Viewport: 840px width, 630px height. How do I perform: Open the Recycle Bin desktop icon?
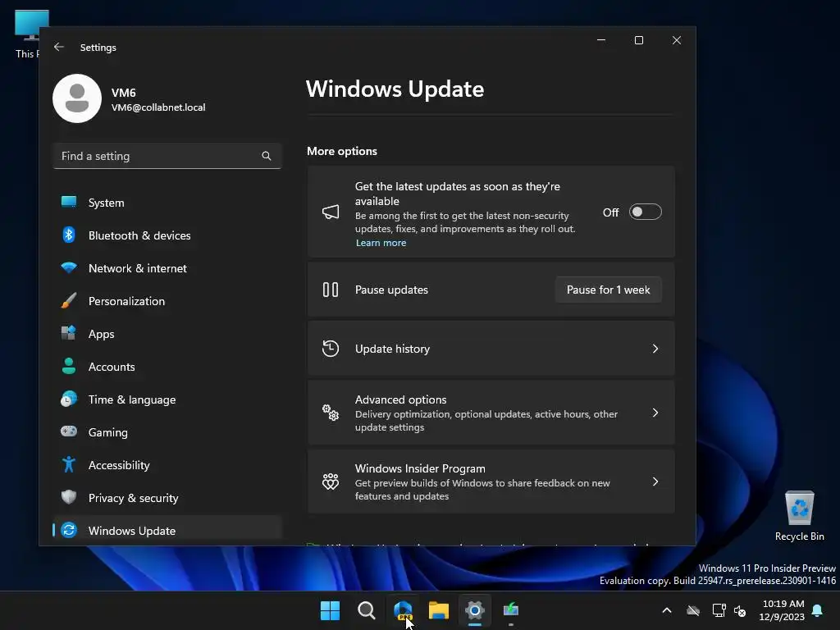(799, 516)
